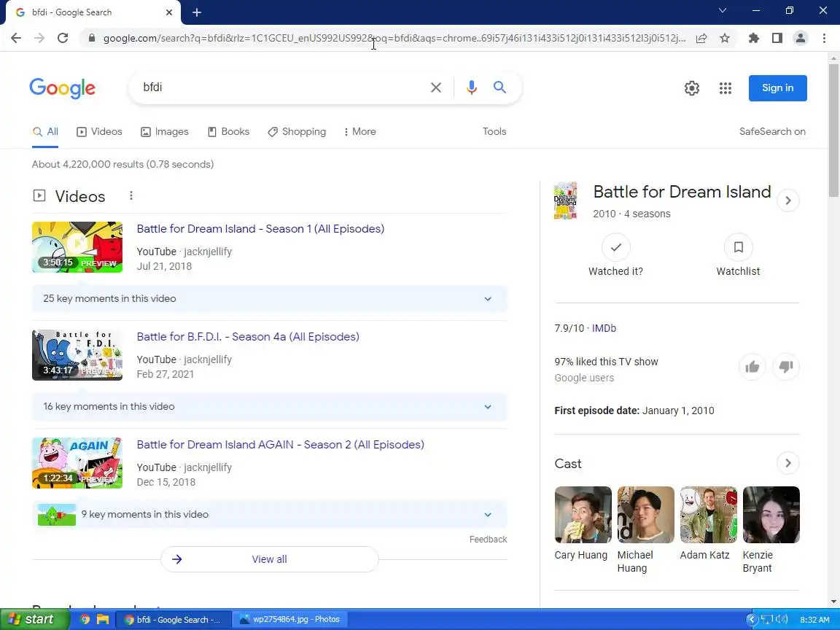Click the Sign in button
Viewport: 840px width, 630px height.
(778, 87)
